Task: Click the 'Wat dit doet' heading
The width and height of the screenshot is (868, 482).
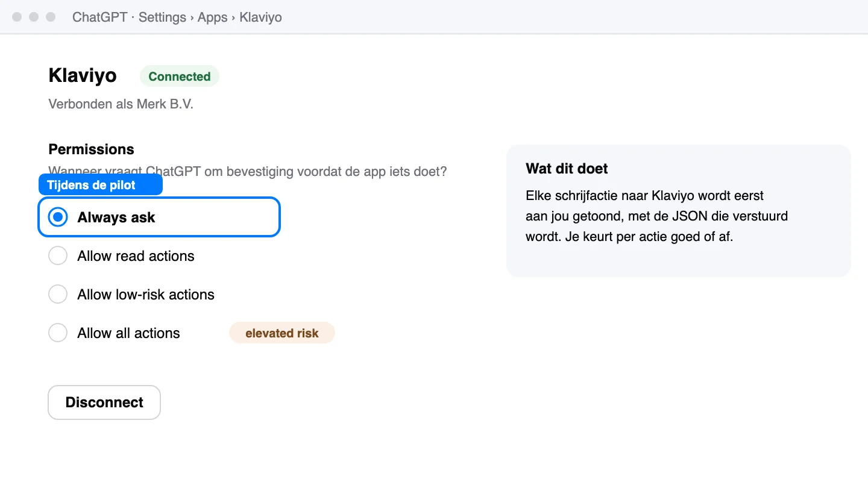Action: point(567,169)
